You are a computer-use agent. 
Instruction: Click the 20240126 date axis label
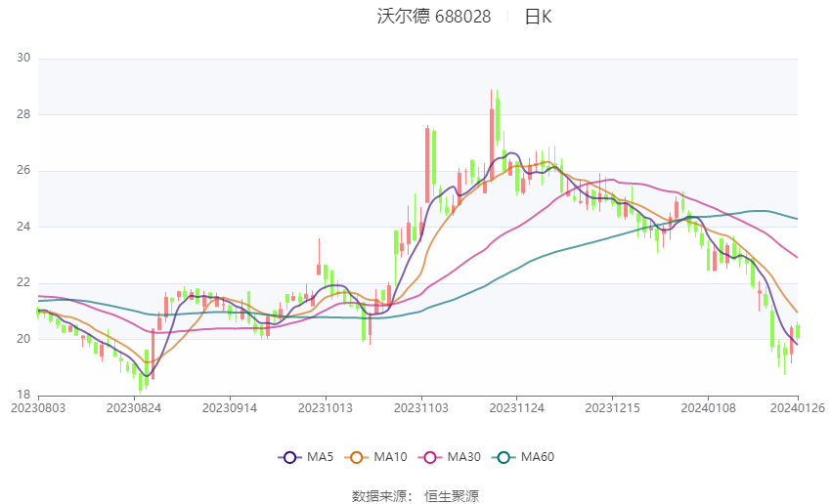(x=798, y=408)
